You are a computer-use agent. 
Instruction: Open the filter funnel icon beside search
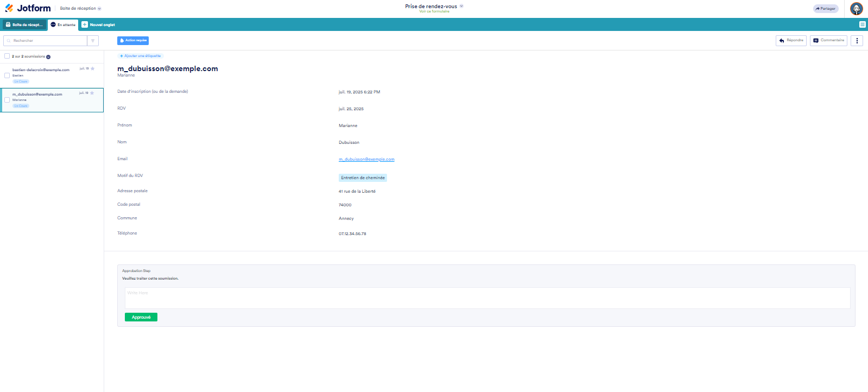click(x=93, y=41)
